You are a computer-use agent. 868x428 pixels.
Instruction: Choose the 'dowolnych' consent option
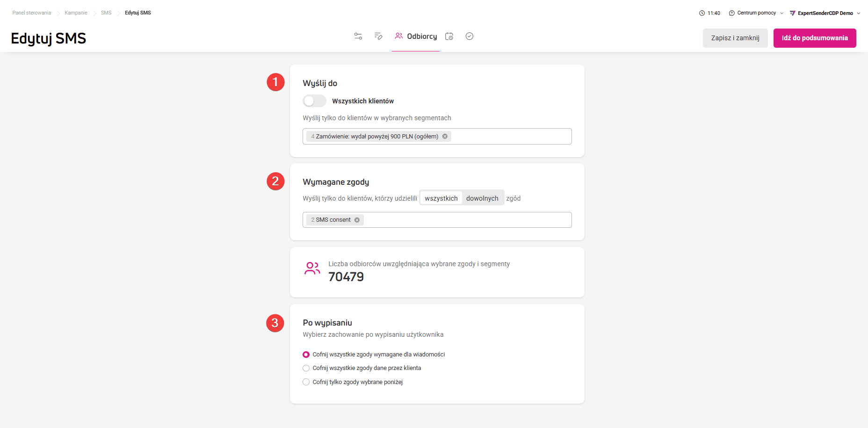[482, 198]
